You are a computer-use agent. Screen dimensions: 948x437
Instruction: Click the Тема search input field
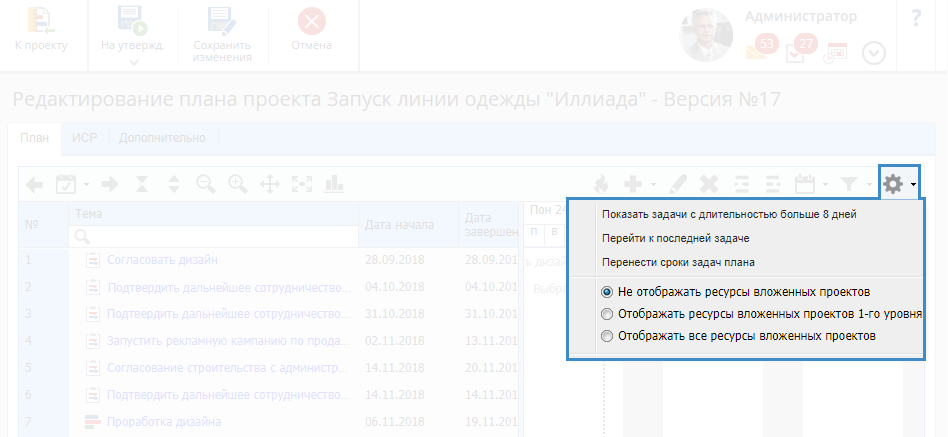pyautogui.click(x=213, y=236)
